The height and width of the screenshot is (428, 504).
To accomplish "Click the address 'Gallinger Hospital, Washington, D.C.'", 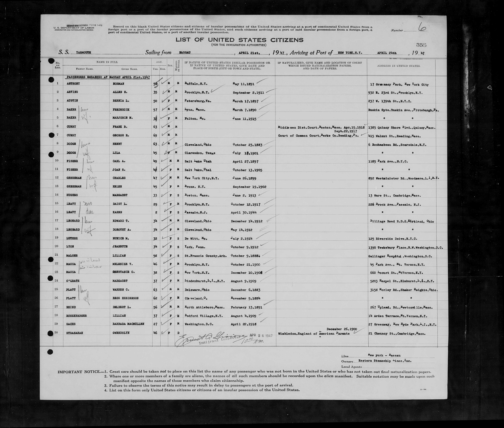I will [400, 256].
